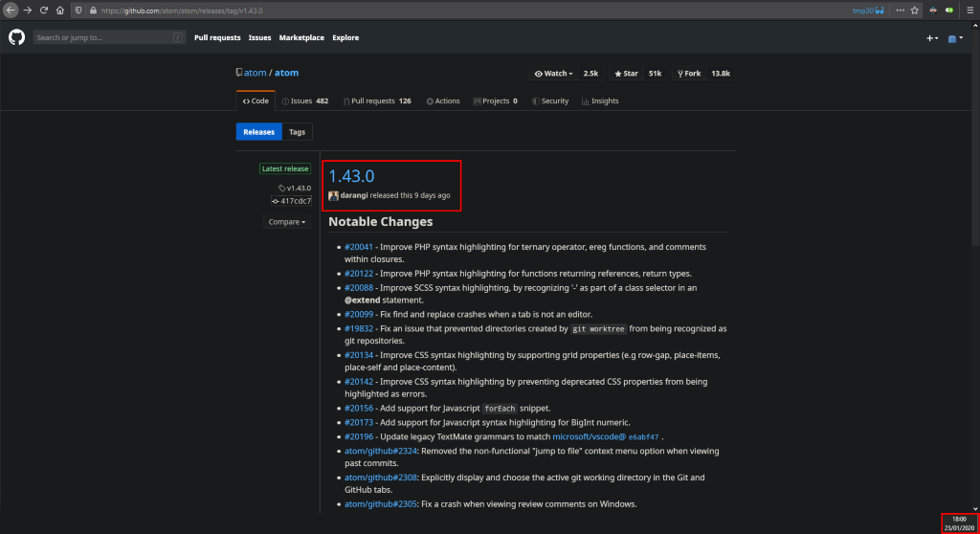The width and height of the screenshot is (980, 534).
Task: Focus the Search or jump to field
Action: click(x=109, y=37)
